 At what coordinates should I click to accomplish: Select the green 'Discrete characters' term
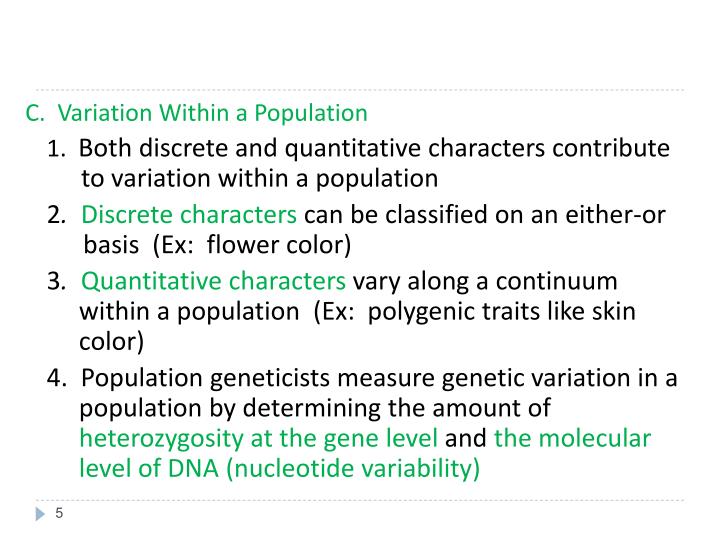coord(189,214)
